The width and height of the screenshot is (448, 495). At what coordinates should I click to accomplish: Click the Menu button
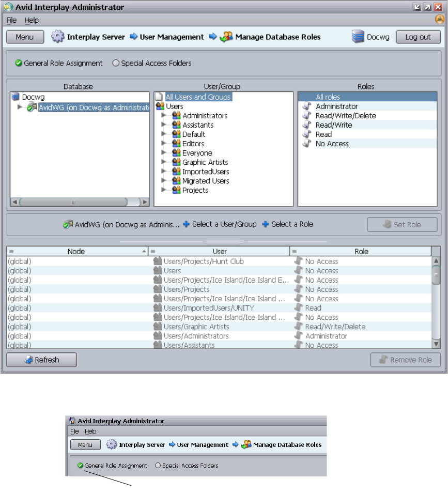[25, 37]
